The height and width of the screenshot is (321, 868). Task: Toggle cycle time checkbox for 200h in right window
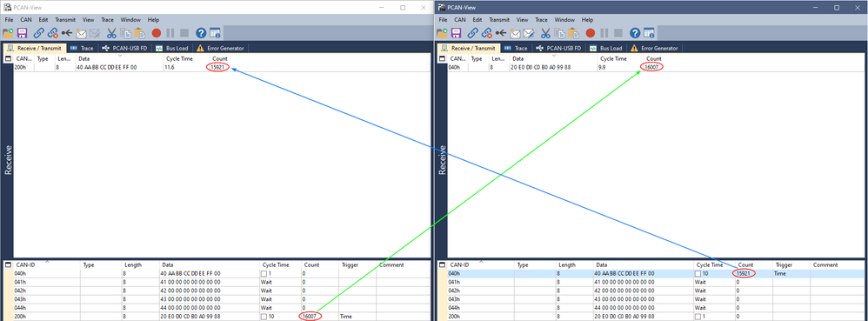pyautogui.click(x=698, y=317)
